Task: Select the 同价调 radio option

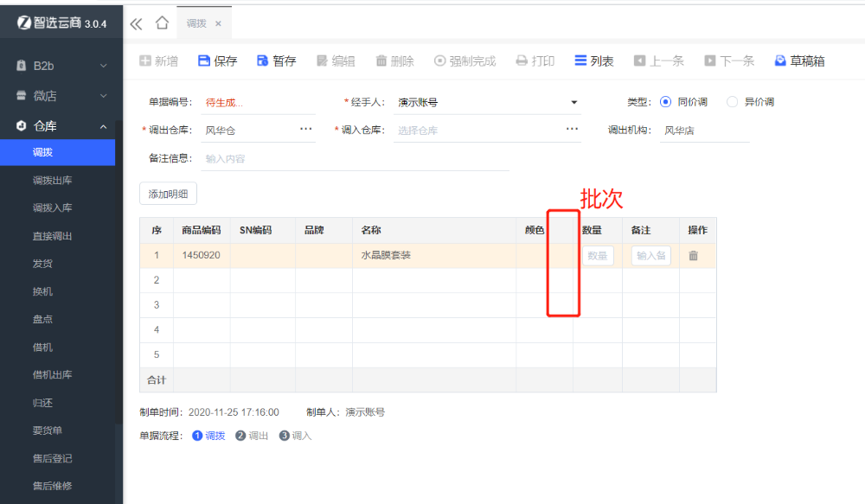Action: (665, 102)
